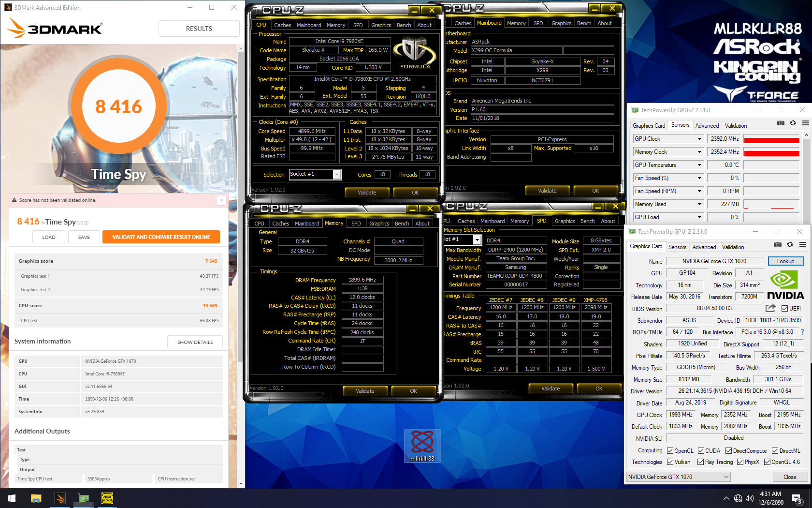Click the volume speaker tray icon
The image size is (812, 508).
pos(750,498)
